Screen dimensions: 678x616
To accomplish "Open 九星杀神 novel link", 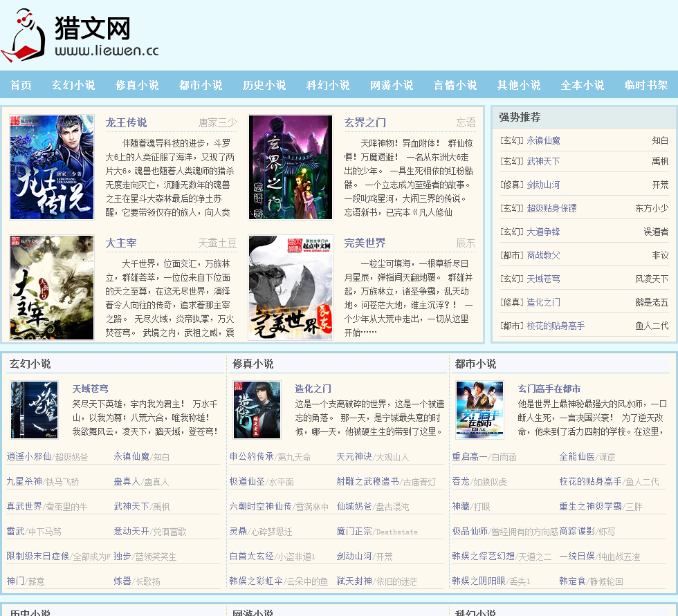I will tap(24, 482).
